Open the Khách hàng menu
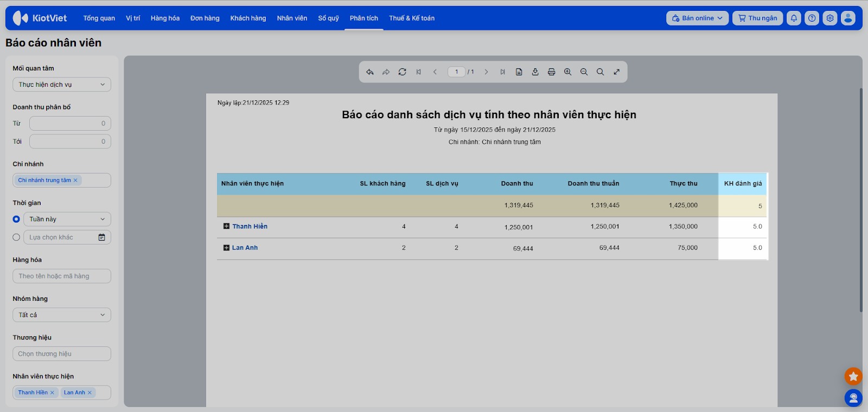This screenshot has width=868, height=412. (248, 18)
